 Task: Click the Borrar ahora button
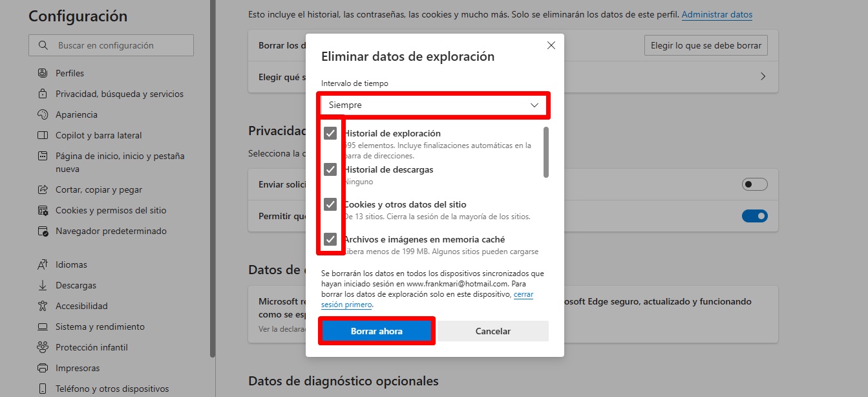(x=377, y=331)
